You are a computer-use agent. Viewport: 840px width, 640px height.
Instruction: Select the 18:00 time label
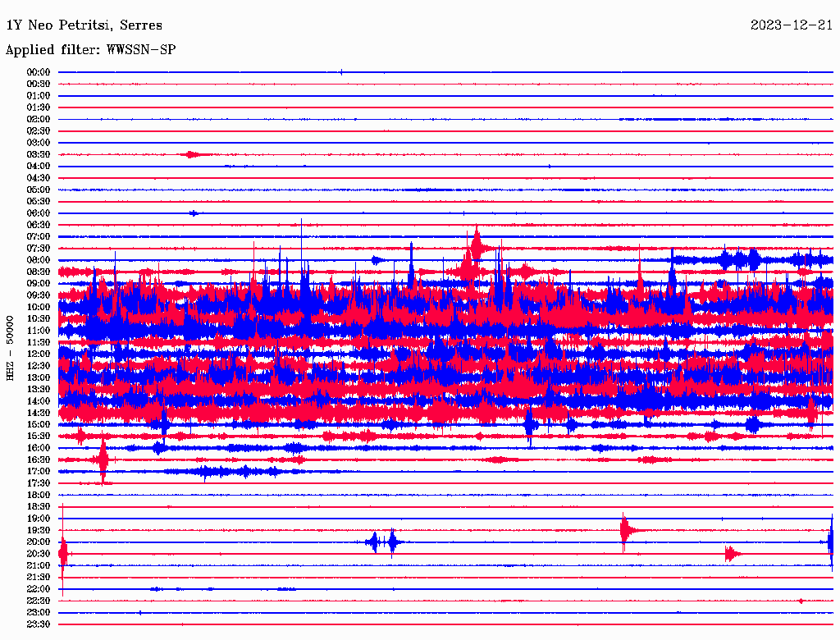tap(39, 495)
